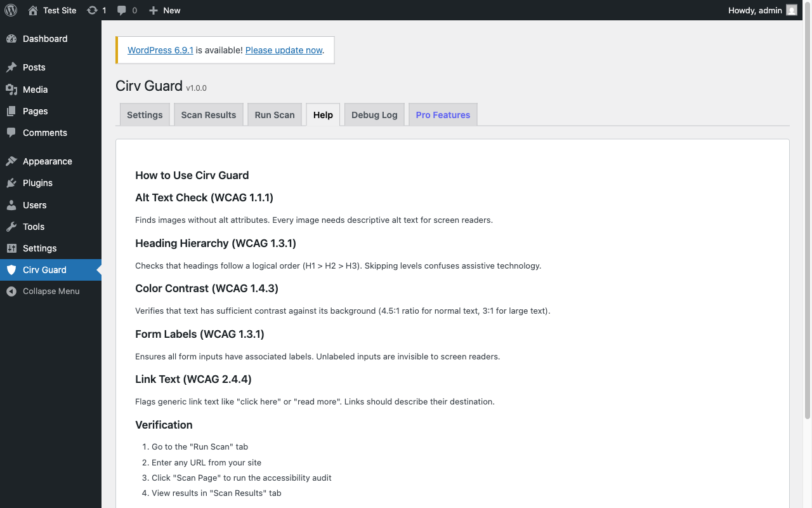The image size is (812, 508).
Task: Open Tools via the wrench icon
Action: coord(13,226)
